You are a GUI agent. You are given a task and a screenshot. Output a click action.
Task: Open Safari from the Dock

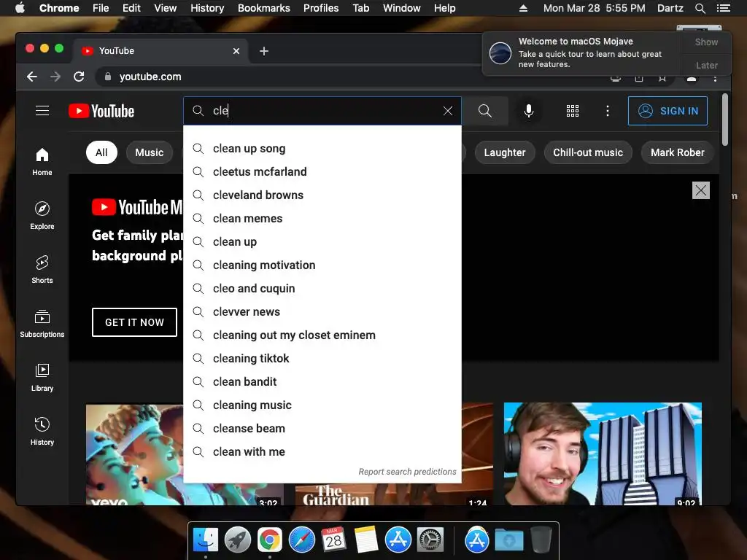(x=302, y=540)
